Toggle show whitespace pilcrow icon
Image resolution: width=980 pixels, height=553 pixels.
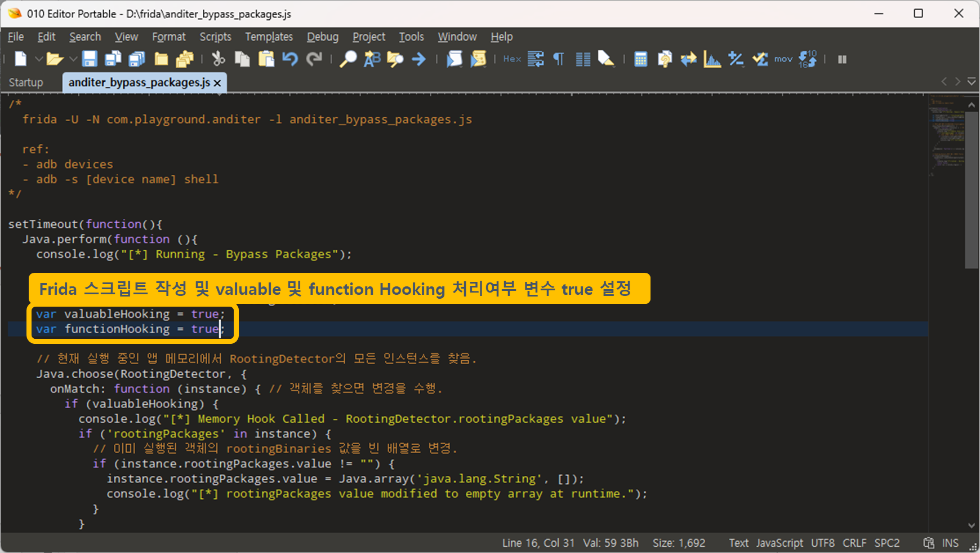pyautogui.click(x=559, y=59)
